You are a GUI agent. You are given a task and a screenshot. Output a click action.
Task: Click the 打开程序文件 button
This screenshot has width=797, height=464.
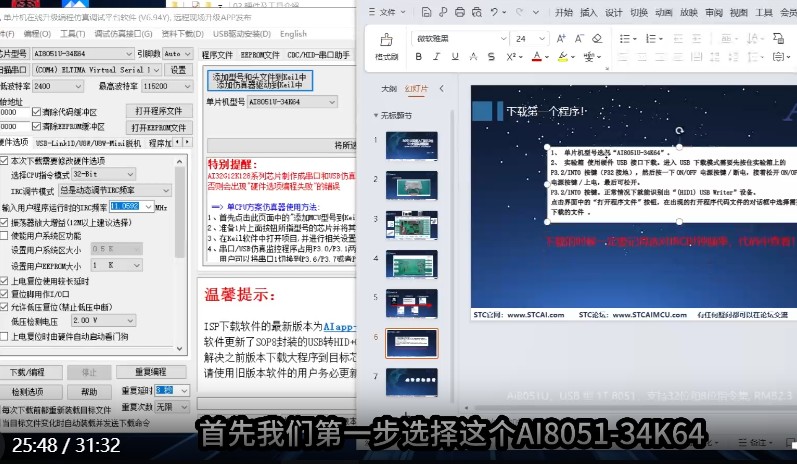click(x=159, y=111)
